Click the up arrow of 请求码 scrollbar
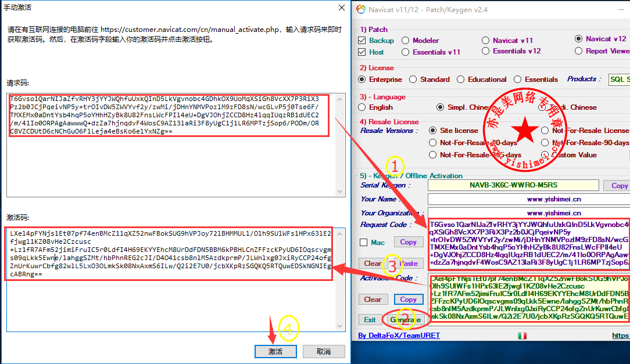This screenshot has width=630, height=364. tap(340, 99)
